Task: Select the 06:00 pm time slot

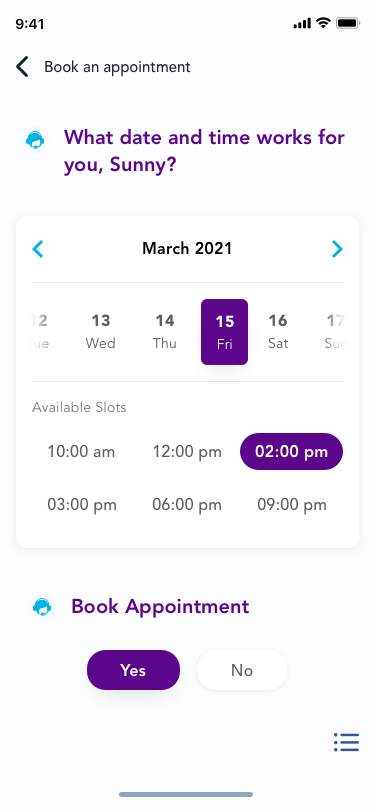Action: click(187, 504)
